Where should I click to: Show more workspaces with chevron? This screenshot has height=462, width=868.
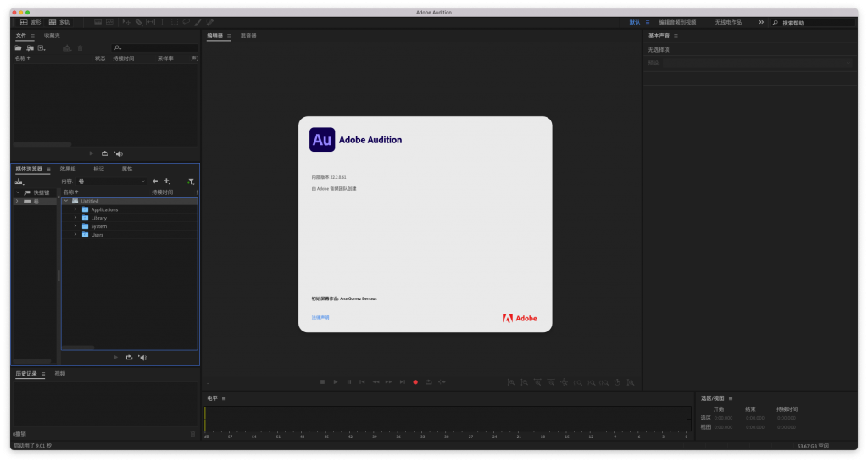761,22
